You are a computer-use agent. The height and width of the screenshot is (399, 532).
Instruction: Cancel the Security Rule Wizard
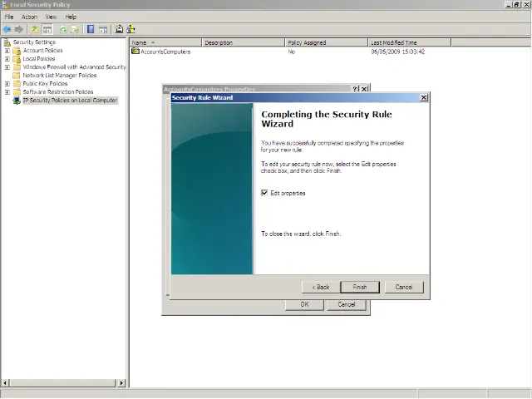tap(404, 287)
